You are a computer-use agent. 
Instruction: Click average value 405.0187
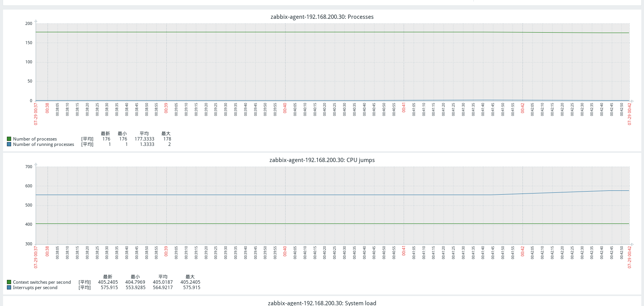(x=163, y=282)
